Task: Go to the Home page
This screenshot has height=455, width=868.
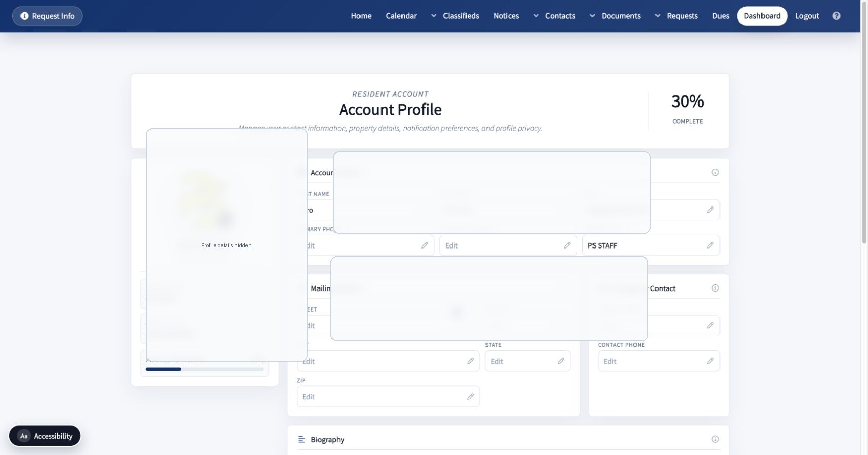Action: point(361,16)
